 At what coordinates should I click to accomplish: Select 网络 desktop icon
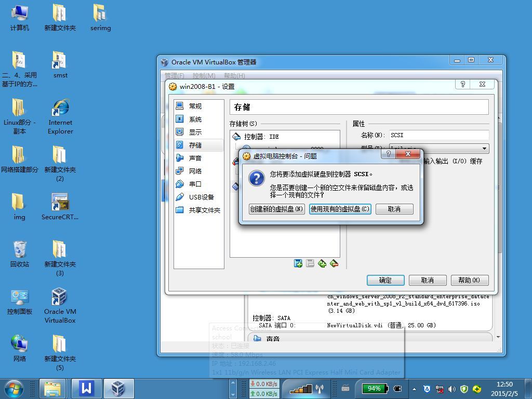(19, 349)
